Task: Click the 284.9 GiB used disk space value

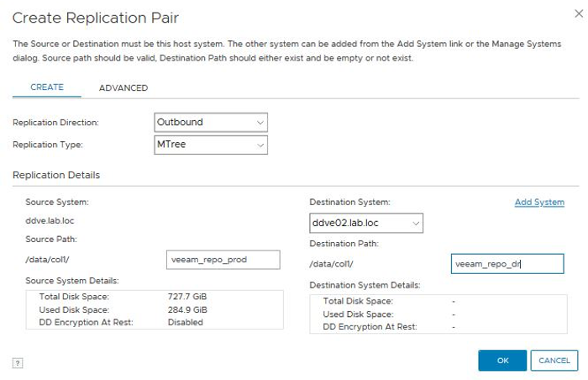Action: click(x=187, y=309)
